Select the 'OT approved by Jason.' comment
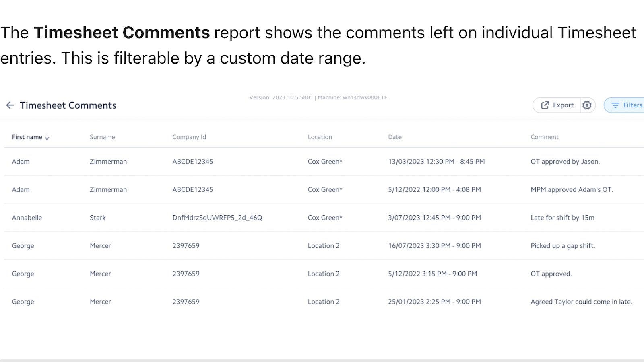The width and height of the screenshot is (644, 362). (x=565, y=162)
